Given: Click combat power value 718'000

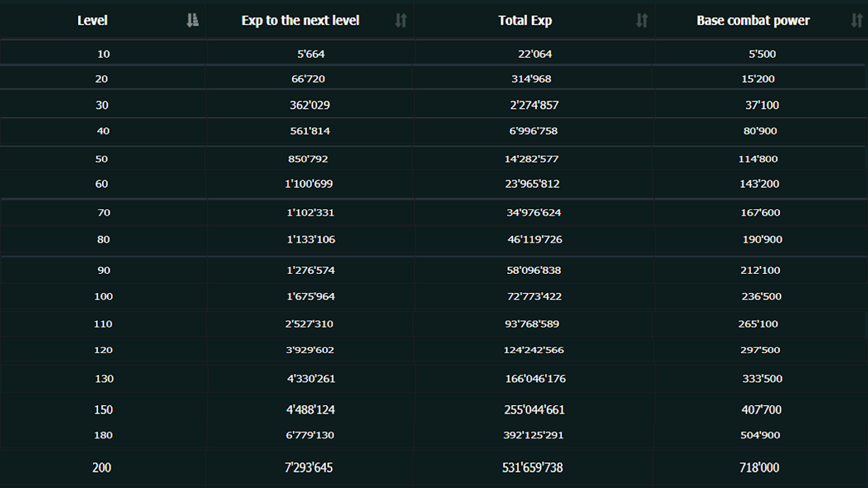Looking at the screenshot, I should [759, 468].
